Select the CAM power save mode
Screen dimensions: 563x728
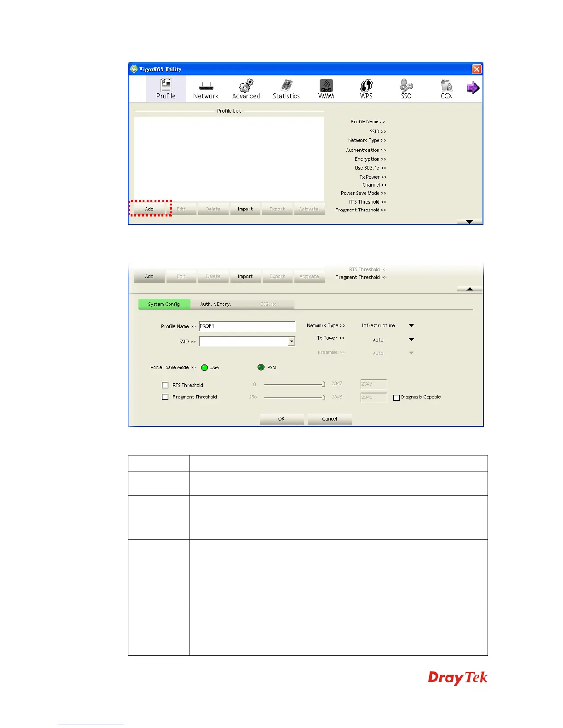pyautogui.click(x=204, y=368)
